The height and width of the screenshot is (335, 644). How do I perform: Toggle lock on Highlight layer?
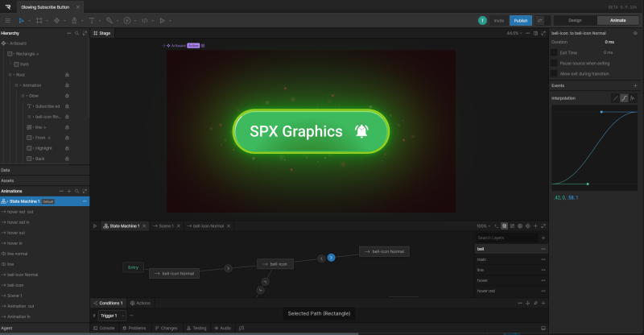67,148
